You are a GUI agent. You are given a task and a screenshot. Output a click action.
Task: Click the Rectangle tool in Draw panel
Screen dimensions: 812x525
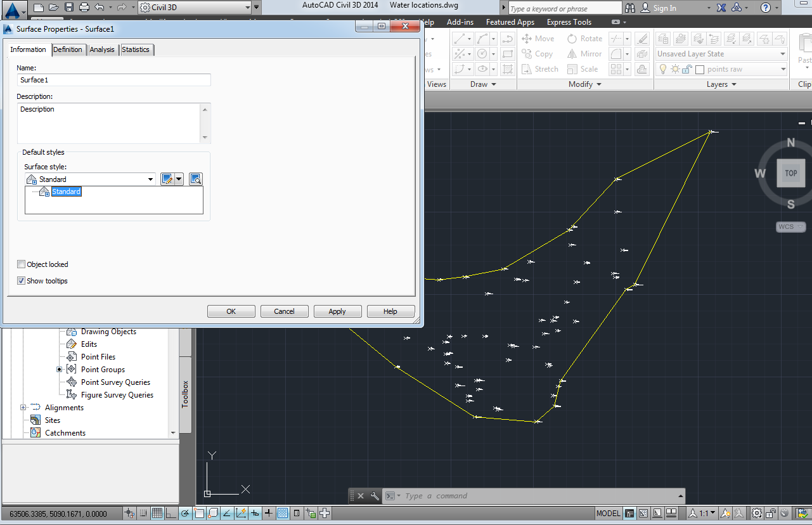click(507, 54)
